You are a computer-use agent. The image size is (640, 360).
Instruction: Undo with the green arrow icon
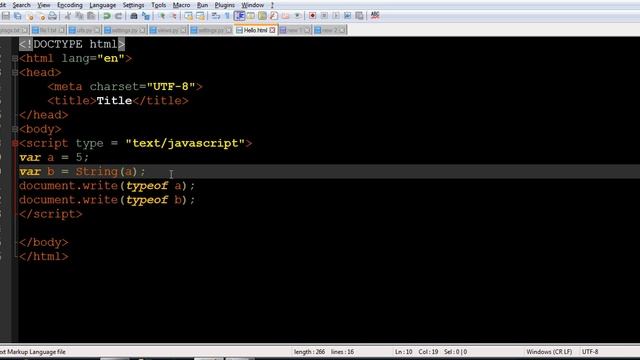[x=107, y=16]
